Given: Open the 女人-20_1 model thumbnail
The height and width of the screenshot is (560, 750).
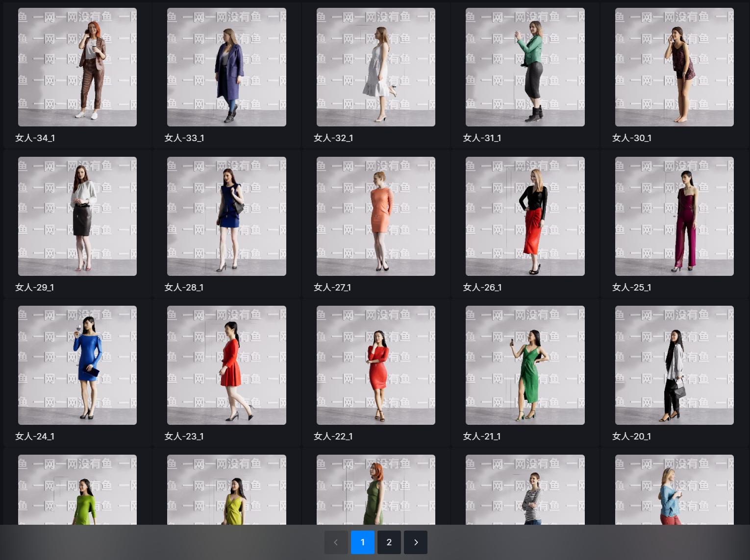Looking at the screenshot, I should (x=675, y=365).
